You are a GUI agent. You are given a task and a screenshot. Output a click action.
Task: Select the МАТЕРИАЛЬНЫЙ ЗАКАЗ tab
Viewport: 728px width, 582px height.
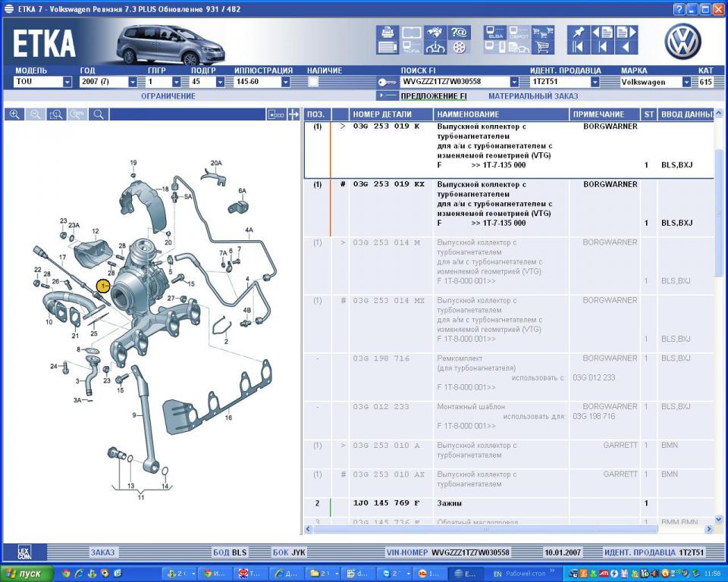533,96
